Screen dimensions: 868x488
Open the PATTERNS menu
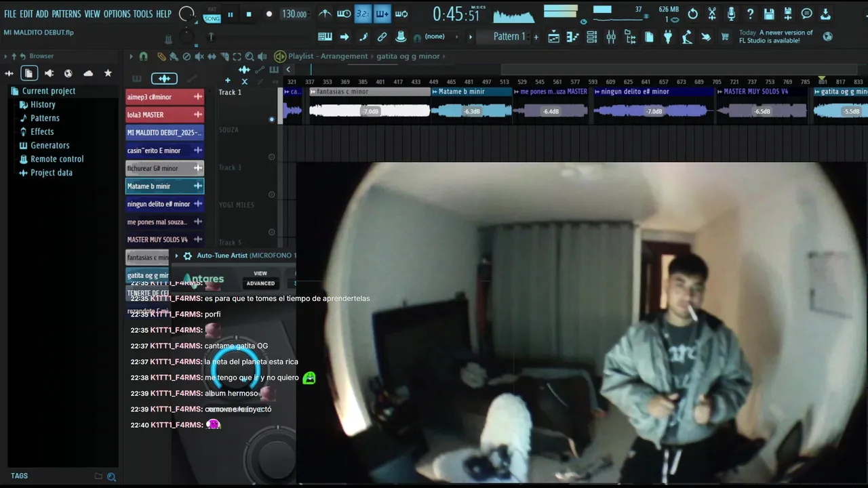pos(66,14)
